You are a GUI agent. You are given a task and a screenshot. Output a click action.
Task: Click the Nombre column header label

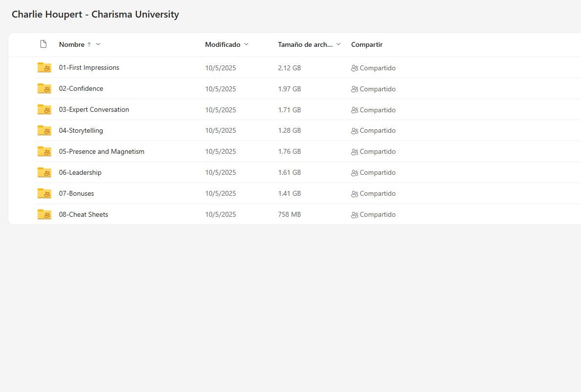[x=71, y=44]
